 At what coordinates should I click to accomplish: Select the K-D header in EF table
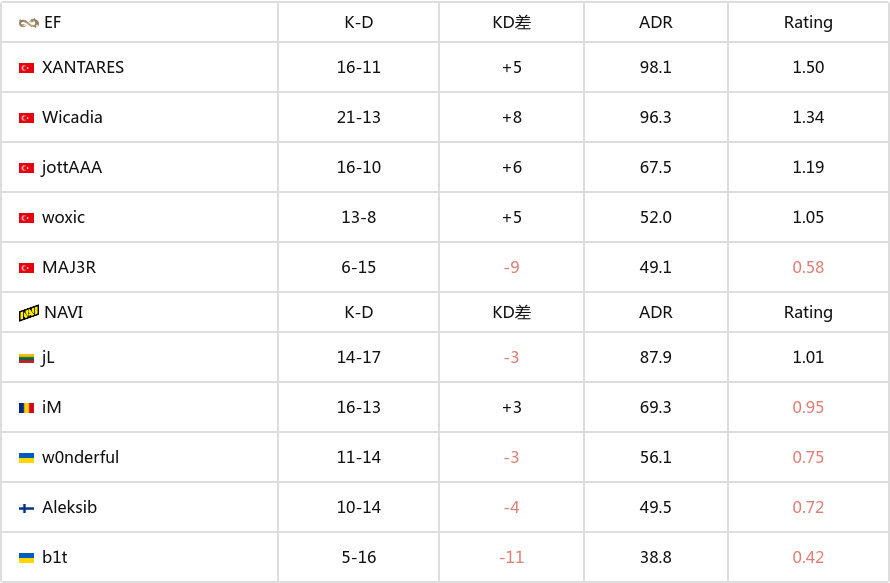359,23
